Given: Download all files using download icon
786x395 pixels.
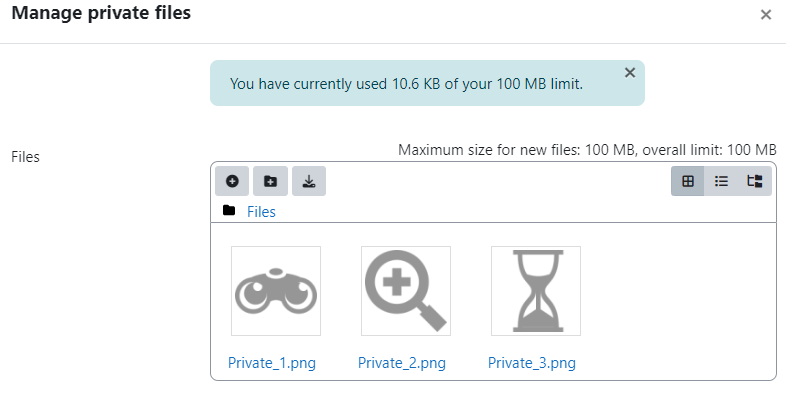Looking at the screenshot, I should point(309,181).
